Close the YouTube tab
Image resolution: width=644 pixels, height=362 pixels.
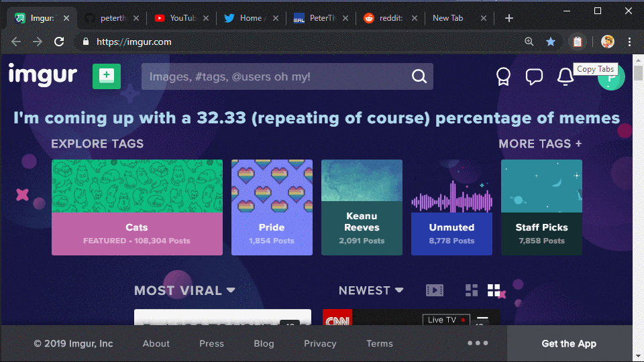(206, 18)
